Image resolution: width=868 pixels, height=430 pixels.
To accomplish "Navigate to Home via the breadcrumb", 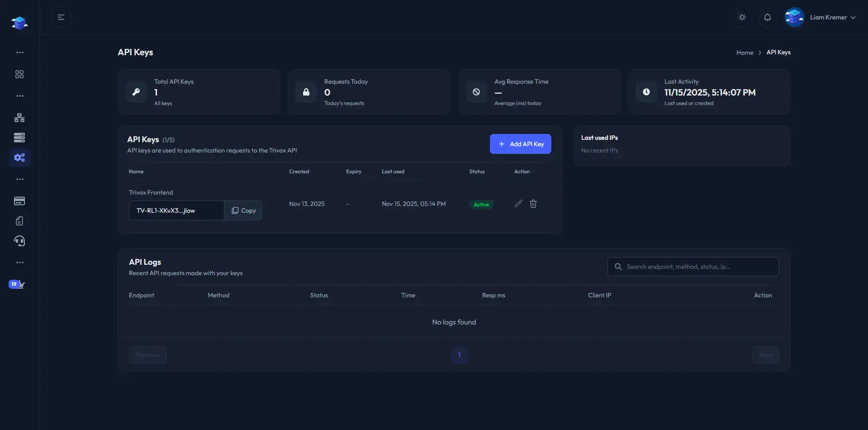I will point(745,52).
